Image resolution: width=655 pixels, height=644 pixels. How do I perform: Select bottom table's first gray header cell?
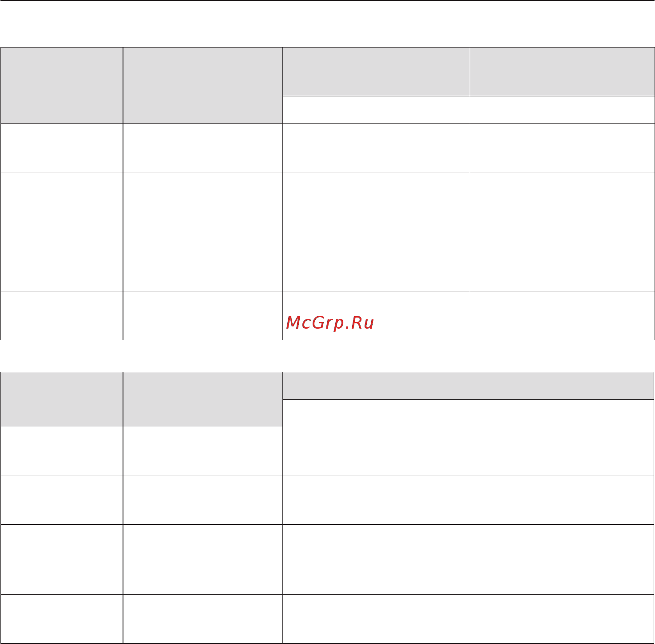pos(62,399)
